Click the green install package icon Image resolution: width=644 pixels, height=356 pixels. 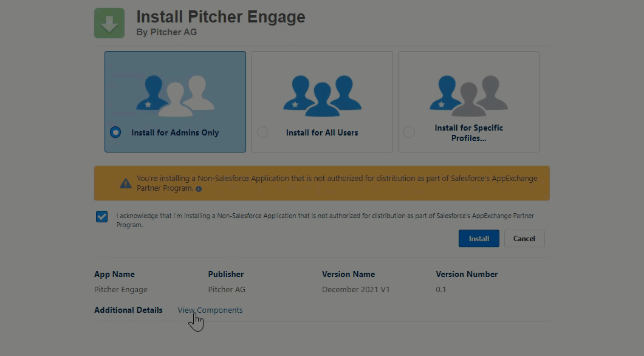click(x=109, y=23)
